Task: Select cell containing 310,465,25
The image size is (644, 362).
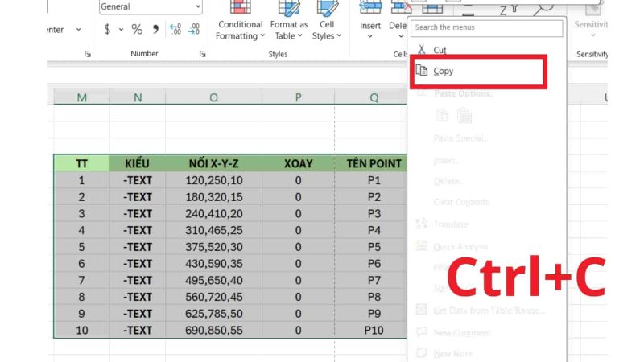Action: click(213, 230)
